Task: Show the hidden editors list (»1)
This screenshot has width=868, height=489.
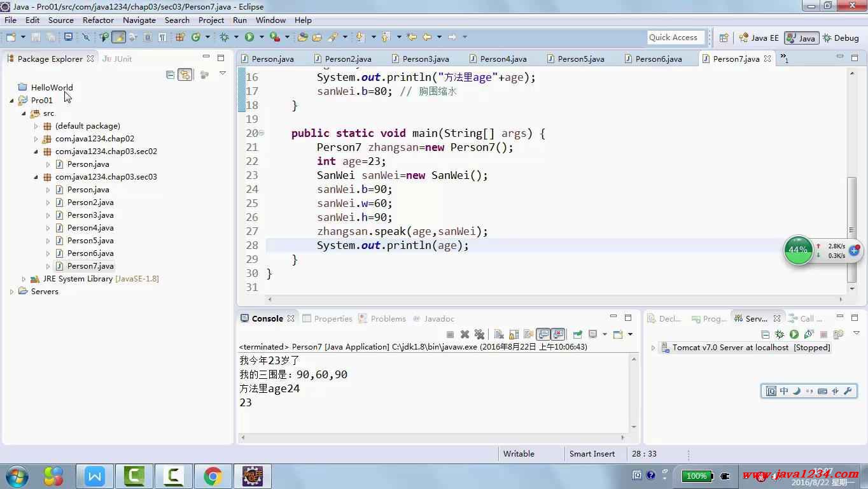Action: (785, 59)
